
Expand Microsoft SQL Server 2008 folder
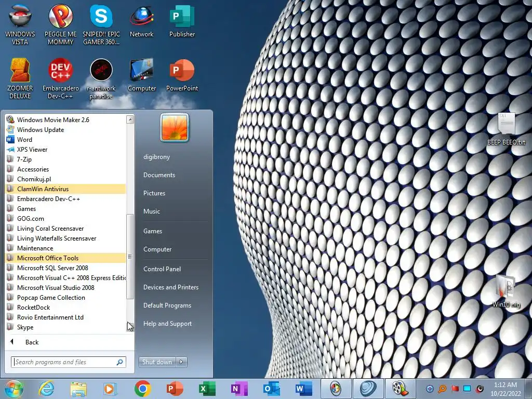(66, 268)
